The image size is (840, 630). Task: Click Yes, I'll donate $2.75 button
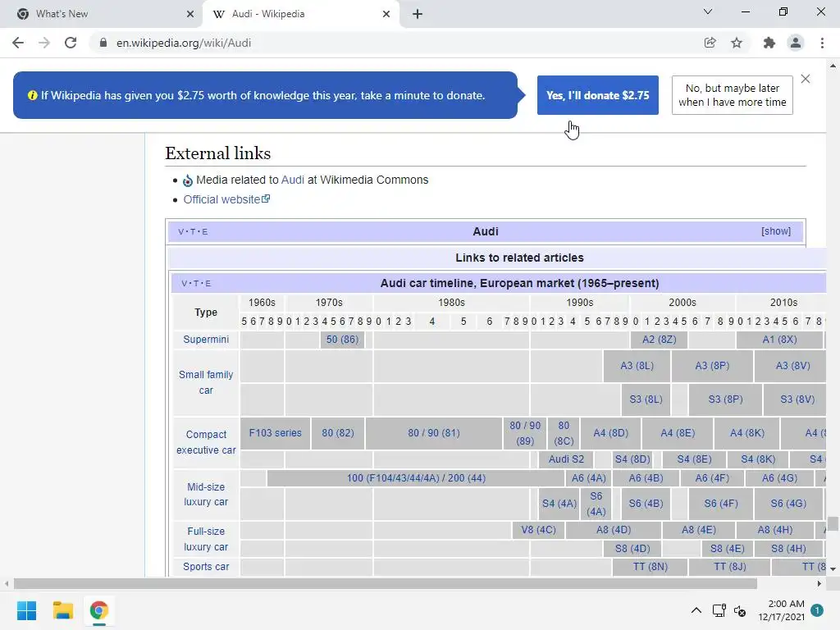598,95
